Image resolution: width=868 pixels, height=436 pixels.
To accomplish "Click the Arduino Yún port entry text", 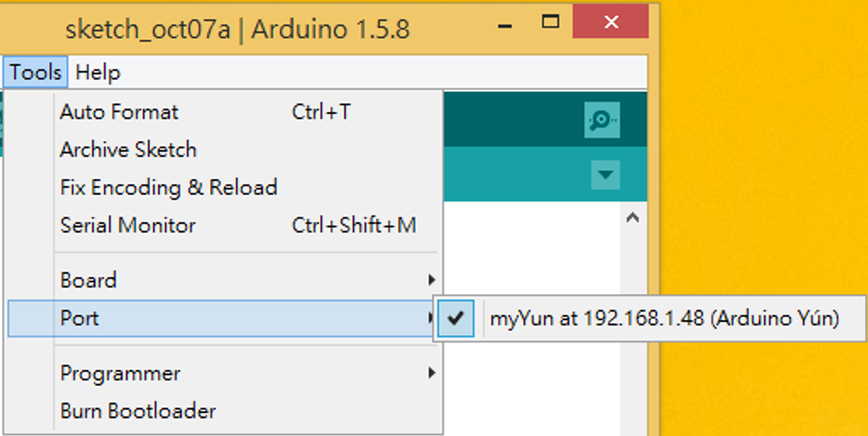I will [664, 317].
